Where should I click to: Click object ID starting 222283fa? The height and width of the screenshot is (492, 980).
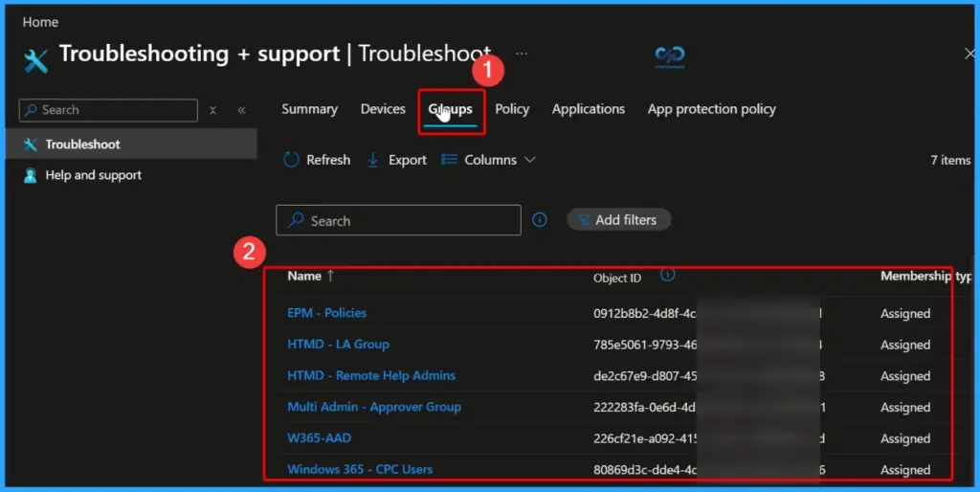pos(644,407)
